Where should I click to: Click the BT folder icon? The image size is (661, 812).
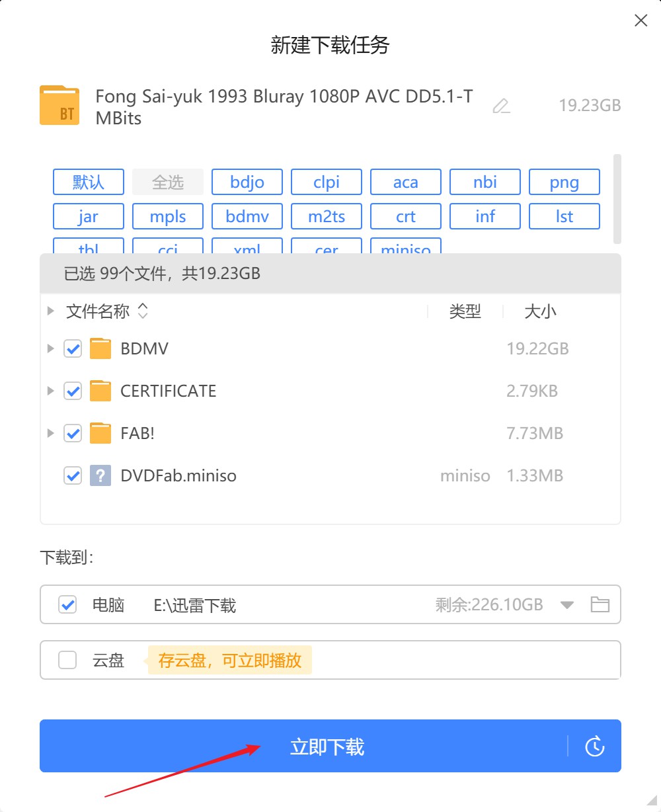(x=59, y=106)
